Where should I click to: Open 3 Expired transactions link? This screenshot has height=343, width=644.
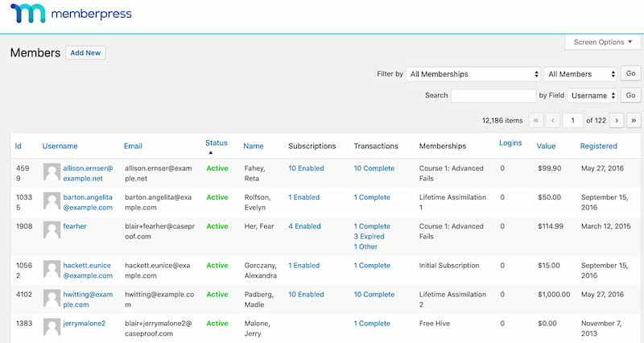(x=369, y=237)
